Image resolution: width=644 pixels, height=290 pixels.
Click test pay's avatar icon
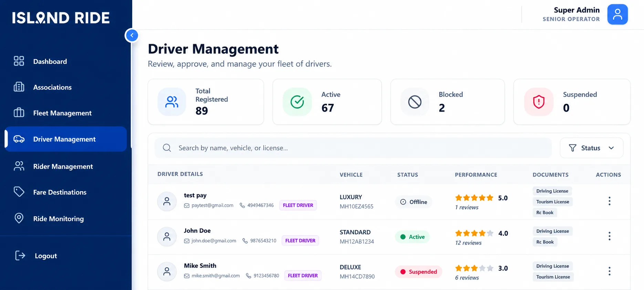[167, 201]
